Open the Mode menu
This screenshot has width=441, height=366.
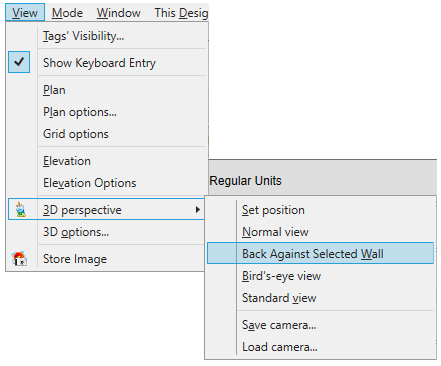pos(67,13)
